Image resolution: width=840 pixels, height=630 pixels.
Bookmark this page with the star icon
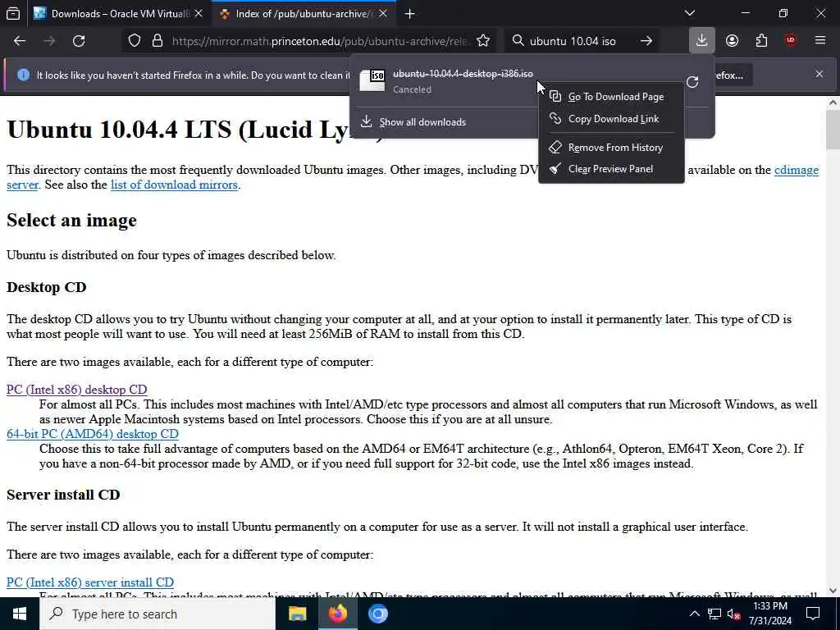tap(482, 41)
